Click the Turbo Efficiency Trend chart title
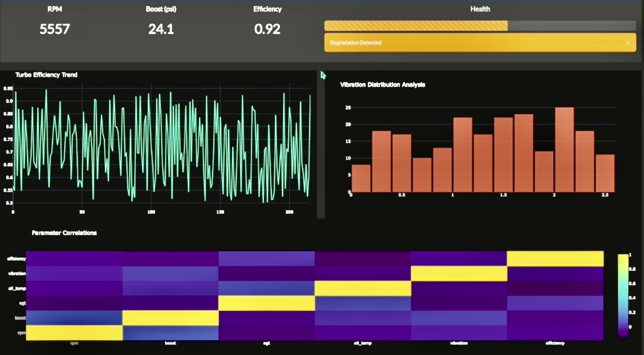 (46, 75)
